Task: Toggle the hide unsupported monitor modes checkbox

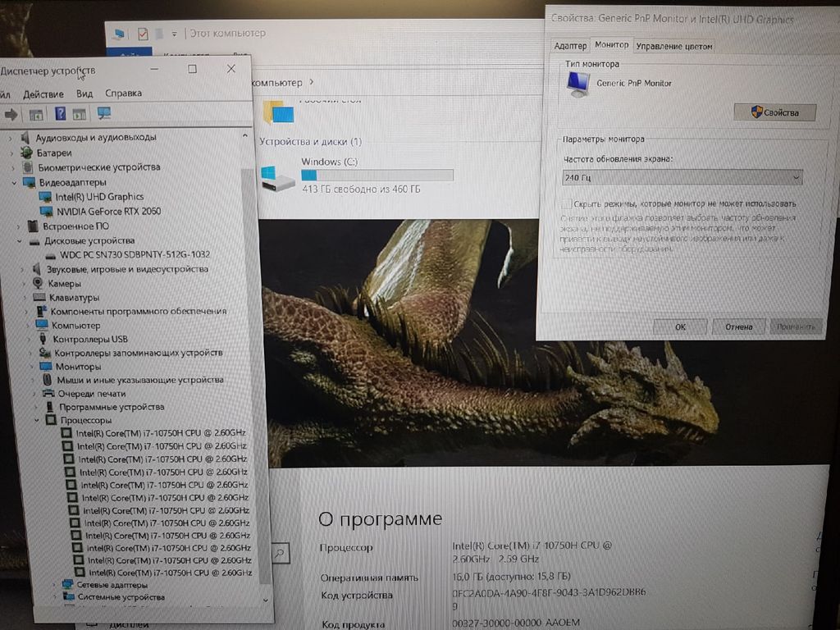Action: 565,203
